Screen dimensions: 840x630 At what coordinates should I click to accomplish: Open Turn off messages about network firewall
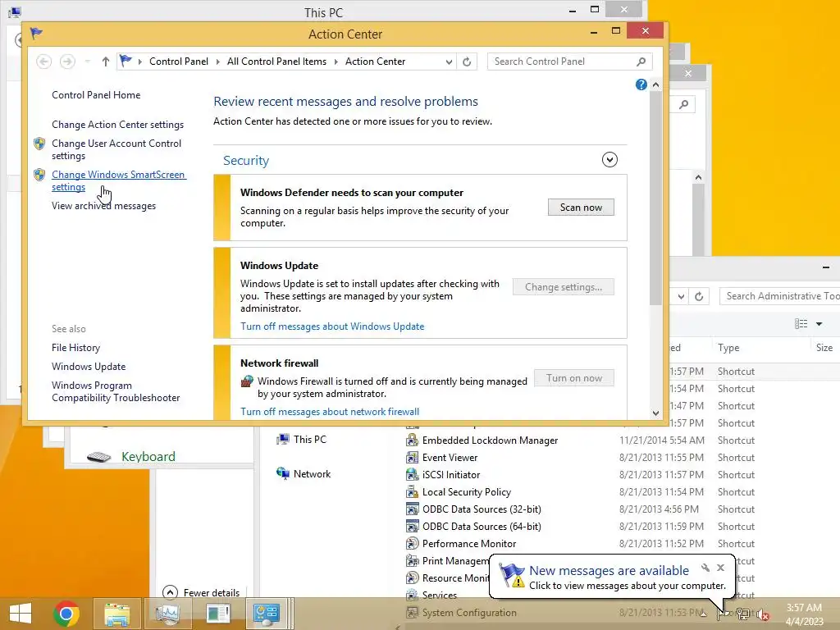tap(330, 412)
